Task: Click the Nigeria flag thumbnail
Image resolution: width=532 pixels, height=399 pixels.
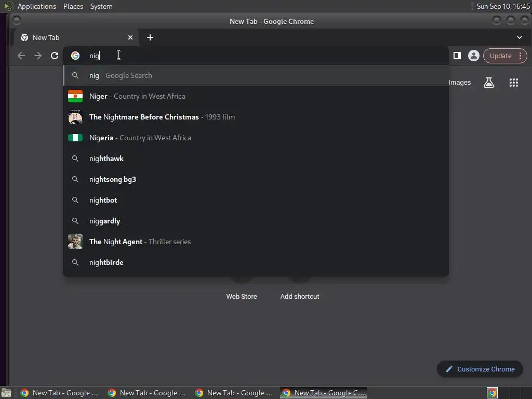Action: pos(75,138)
